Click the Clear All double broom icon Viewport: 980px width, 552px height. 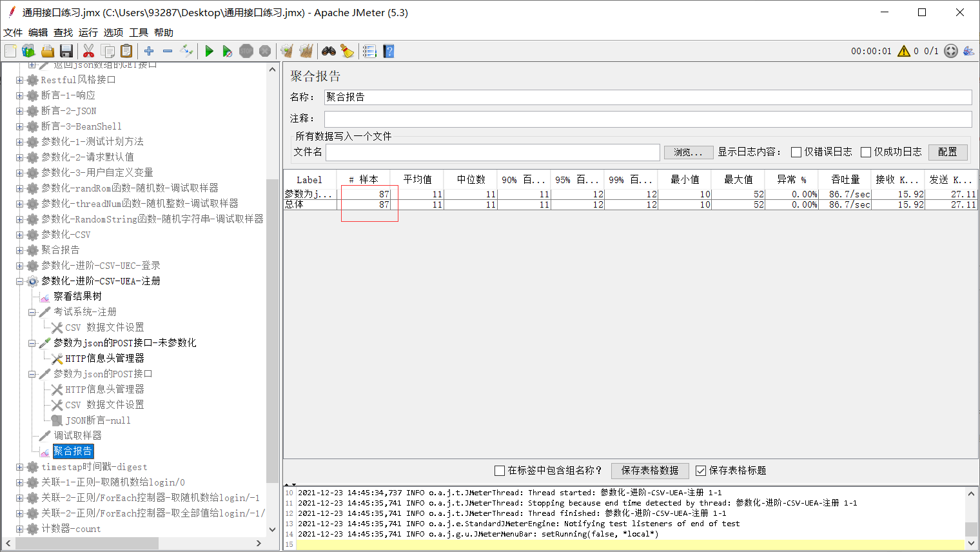306,51
